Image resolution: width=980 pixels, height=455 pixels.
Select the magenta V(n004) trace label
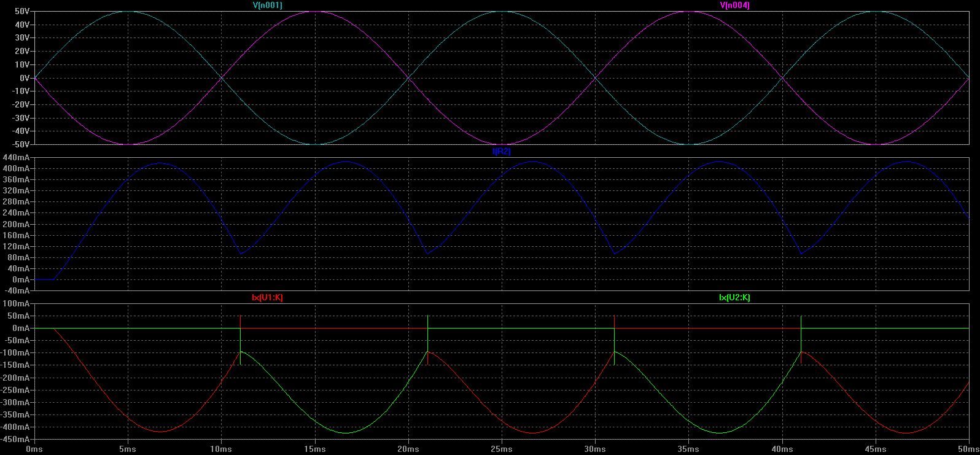(x=734, y=5)
